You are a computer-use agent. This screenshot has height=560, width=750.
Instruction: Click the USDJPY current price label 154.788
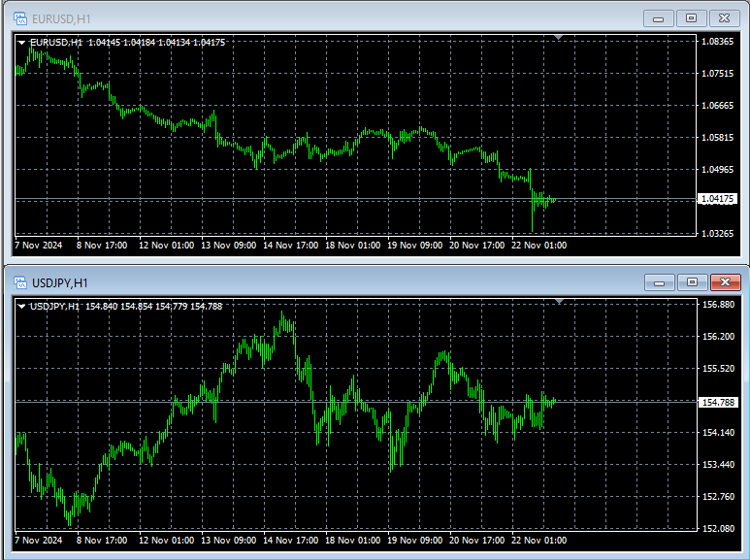[x=718, y=403]
